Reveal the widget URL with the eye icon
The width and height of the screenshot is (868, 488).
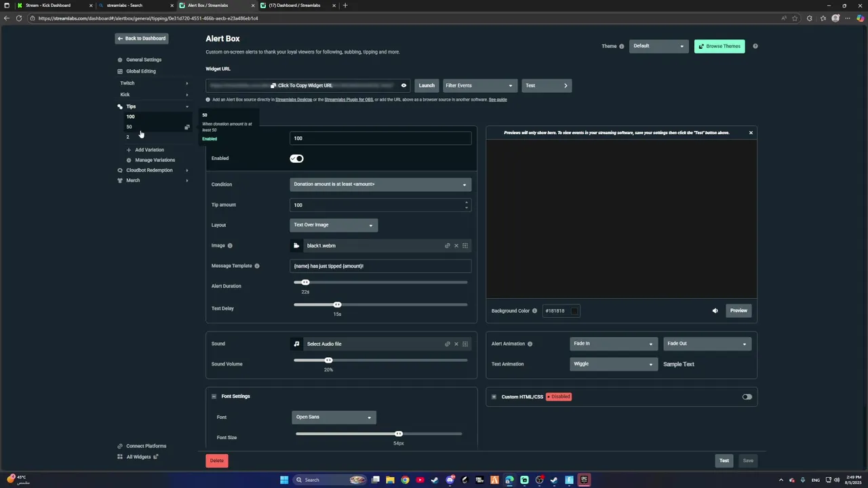[x=403, y=85]
